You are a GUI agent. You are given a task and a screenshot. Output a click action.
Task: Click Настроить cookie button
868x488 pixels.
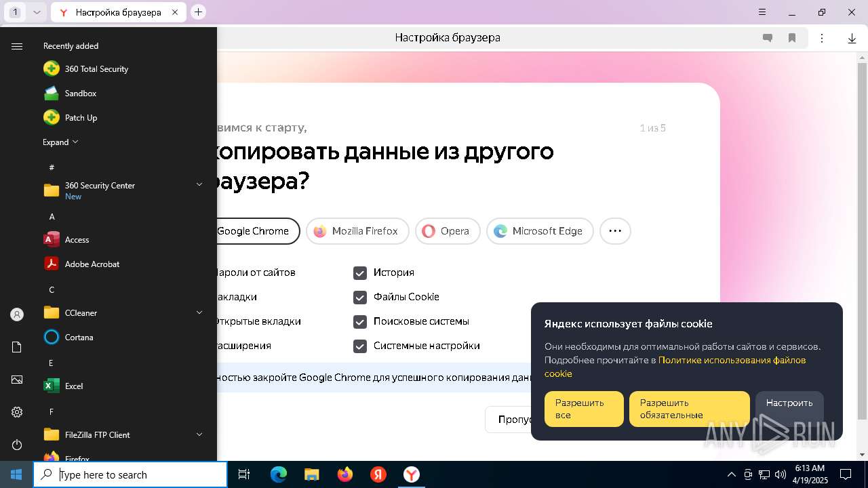coord(789,409)
